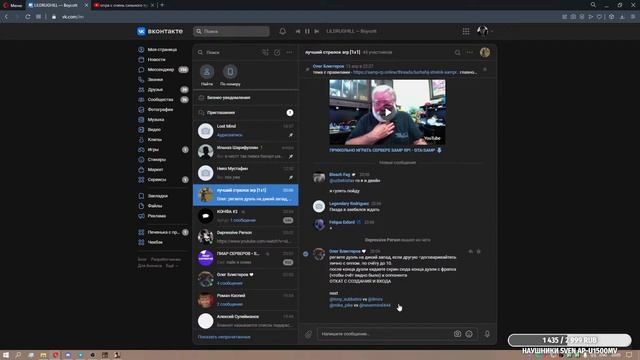Click the current track title in header
The width and height of the screenshot is (640, 360).
(351, 31)
